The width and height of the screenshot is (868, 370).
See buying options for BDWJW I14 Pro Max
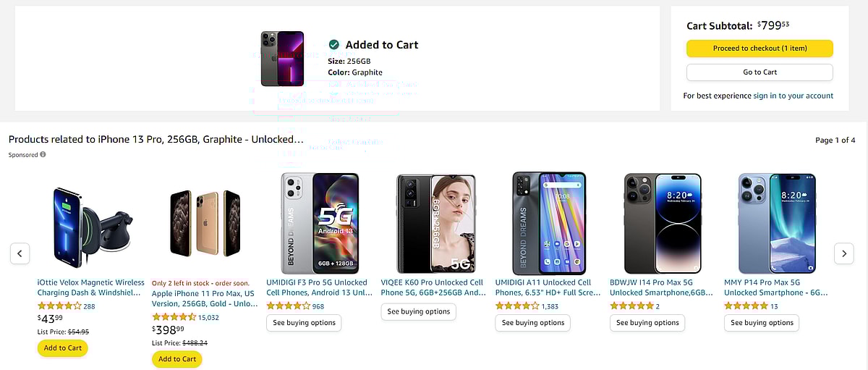pyautogui.click(x=647, y=323)
